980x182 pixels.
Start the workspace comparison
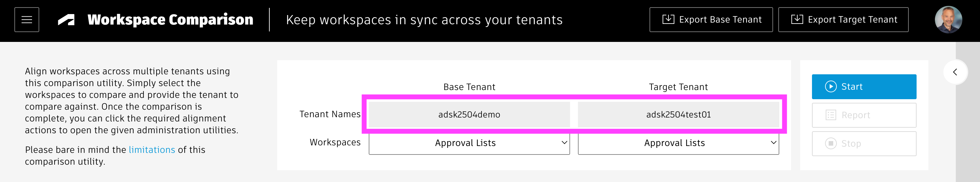pyautogui.click(x=864, y=87)
